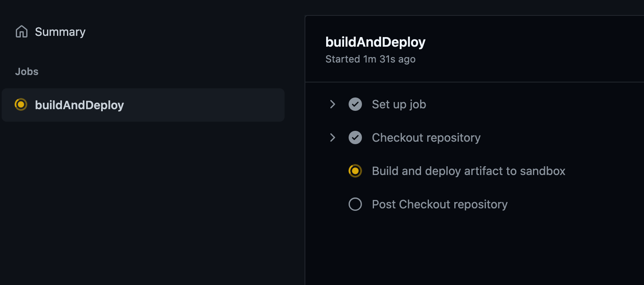The image size is (644, 285).
Task: Click the Jobs section heading
Action: [27, 72]
